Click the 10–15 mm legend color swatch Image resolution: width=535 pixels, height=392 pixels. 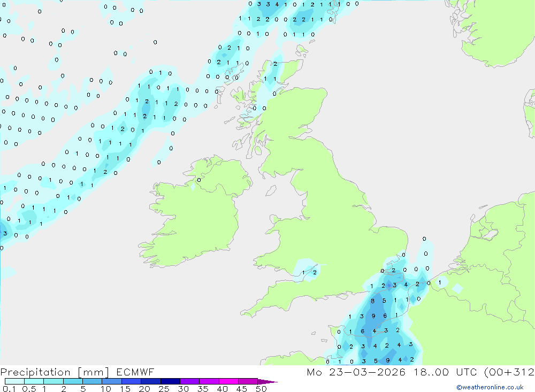click(112, 381)
